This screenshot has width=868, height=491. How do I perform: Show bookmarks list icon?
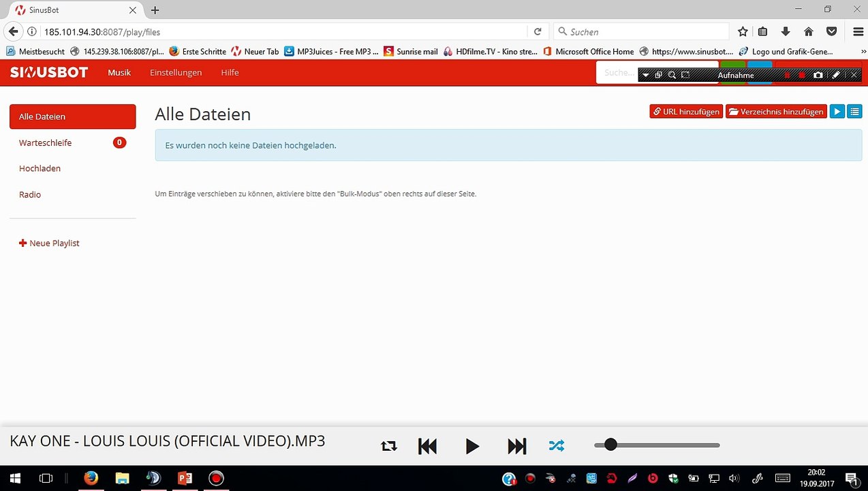763,31
